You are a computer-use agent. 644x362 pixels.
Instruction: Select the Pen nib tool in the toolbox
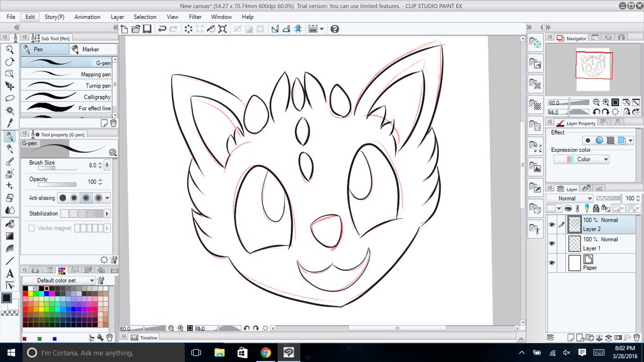click(x=9, y=137)
